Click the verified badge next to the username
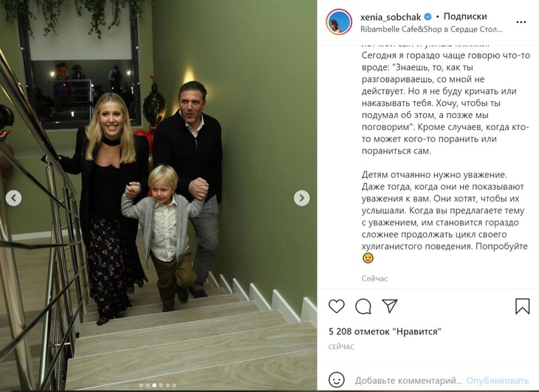The width and height of the screenshot is (539, 392). 428,16
